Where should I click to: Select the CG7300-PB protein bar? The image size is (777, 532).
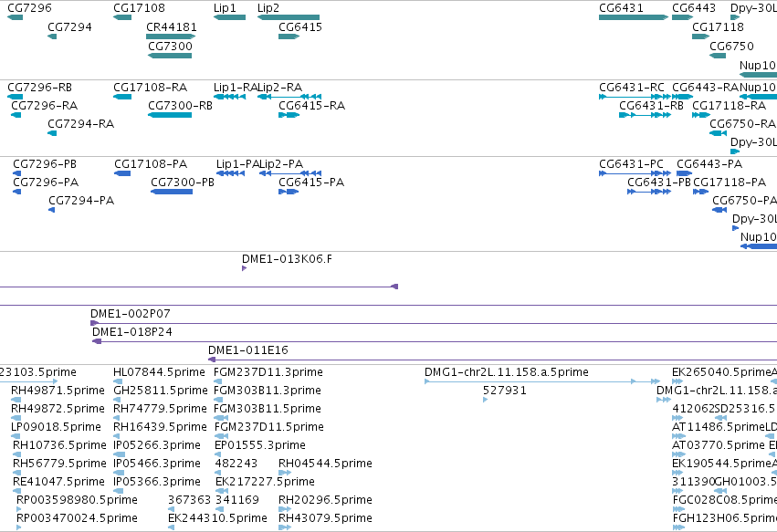point(172,192)
